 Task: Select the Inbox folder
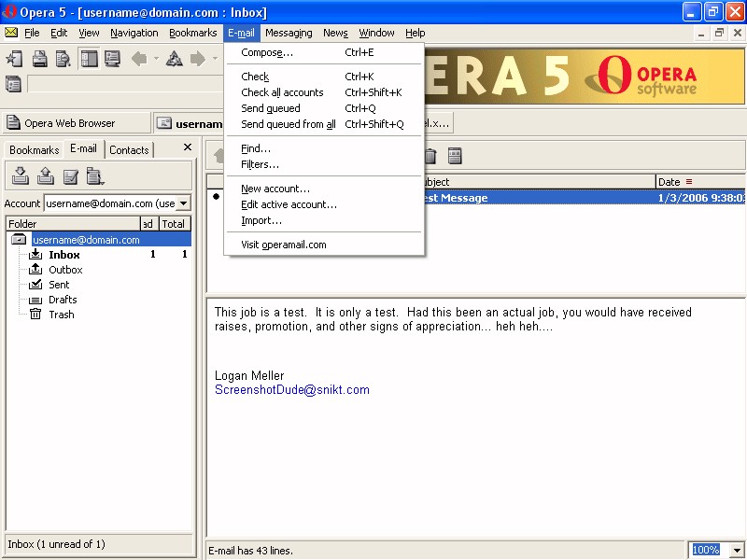pos(63,255)
